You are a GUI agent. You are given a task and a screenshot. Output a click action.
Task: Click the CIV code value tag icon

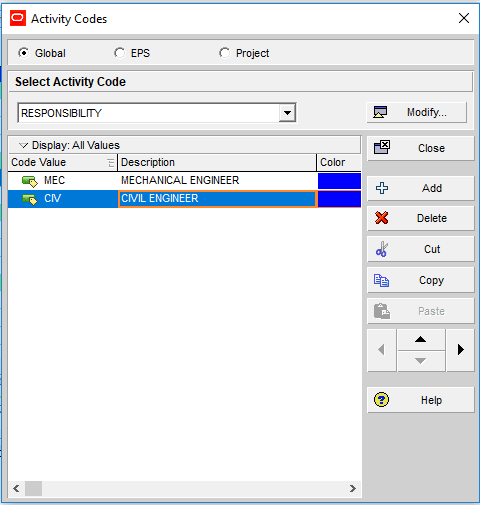[x=30, y=199]
